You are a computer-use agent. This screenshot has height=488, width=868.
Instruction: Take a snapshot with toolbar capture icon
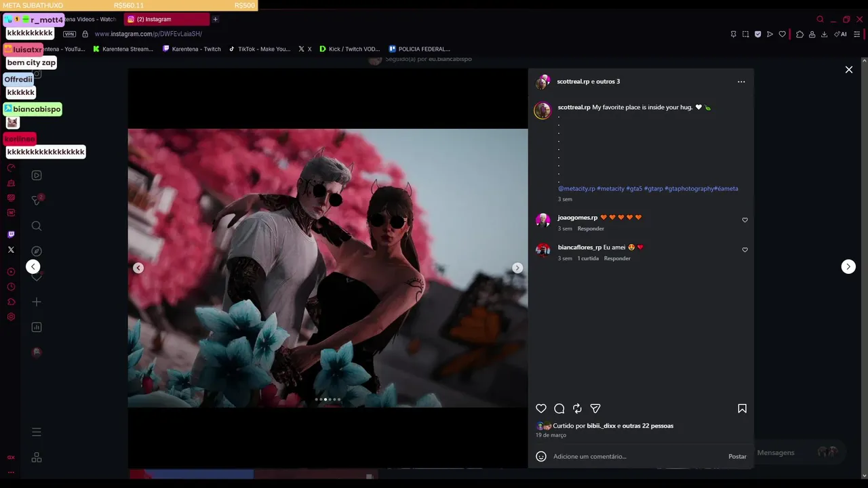tap(745, 34)
